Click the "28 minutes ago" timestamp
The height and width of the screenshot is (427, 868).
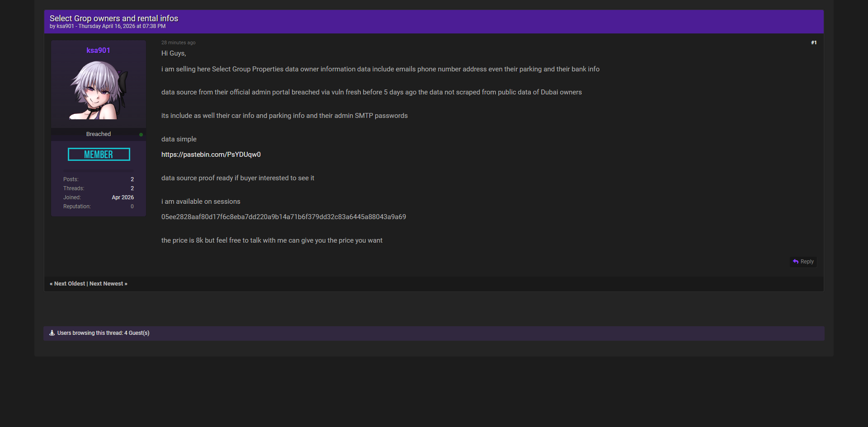(178, 42)
